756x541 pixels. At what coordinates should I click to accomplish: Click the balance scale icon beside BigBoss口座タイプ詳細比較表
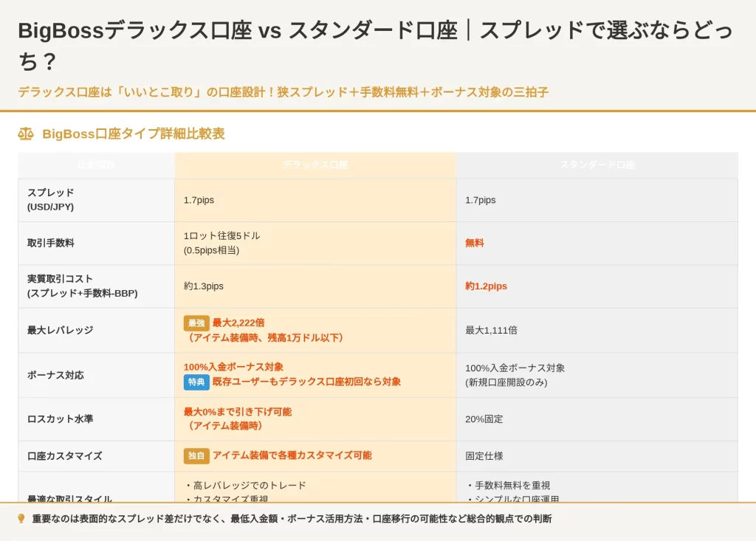tap(26, 134)
